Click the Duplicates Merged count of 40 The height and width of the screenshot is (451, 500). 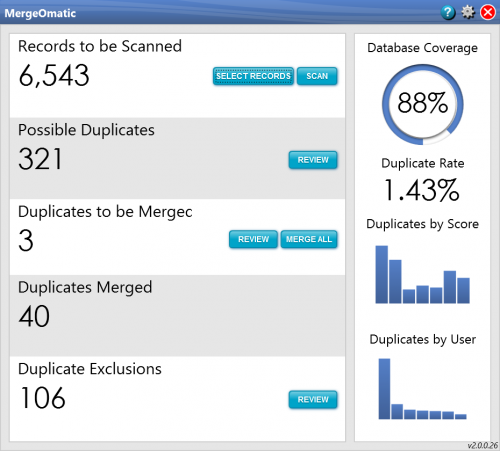tap(34, 316)
